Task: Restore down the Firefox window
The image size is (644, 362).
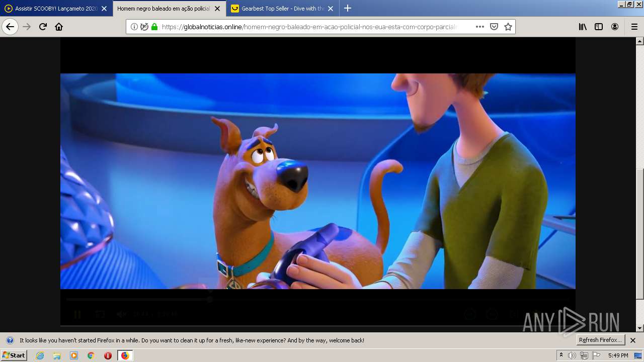Action: click(x=629, y=4)
